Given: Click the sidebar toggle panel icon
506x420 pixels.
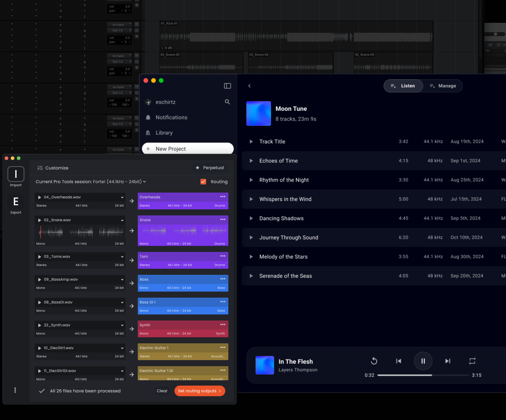Looking at the screenshot, I should coord(227,86).
